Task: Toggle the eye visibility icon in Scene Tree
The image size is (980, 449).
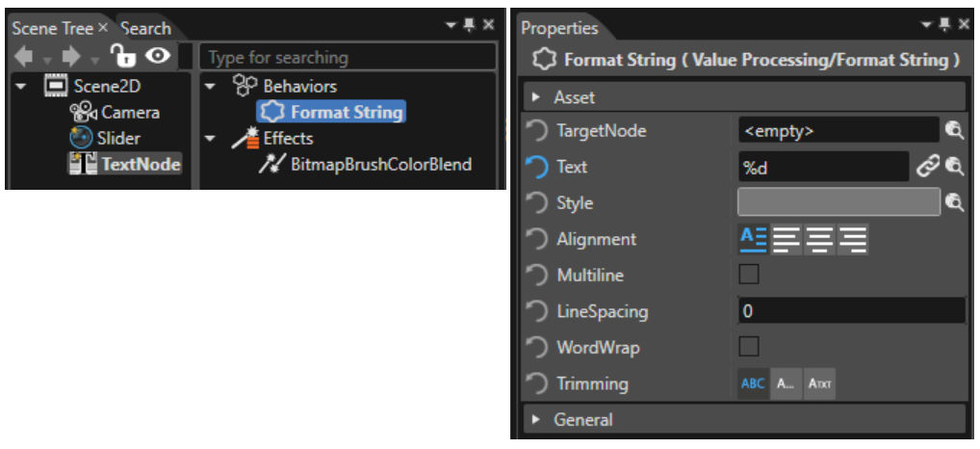Action: [x=158, y=56]
